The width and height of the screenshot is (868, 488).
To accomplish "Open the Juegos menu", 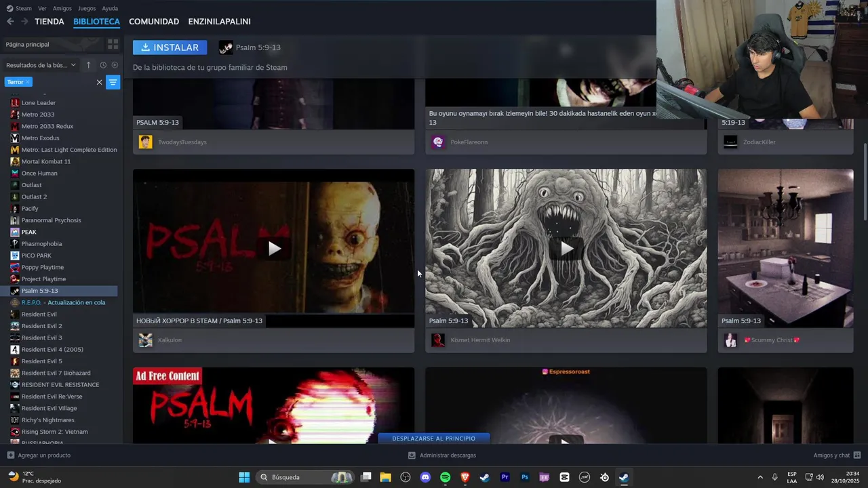I will click(x=87, y=8).
